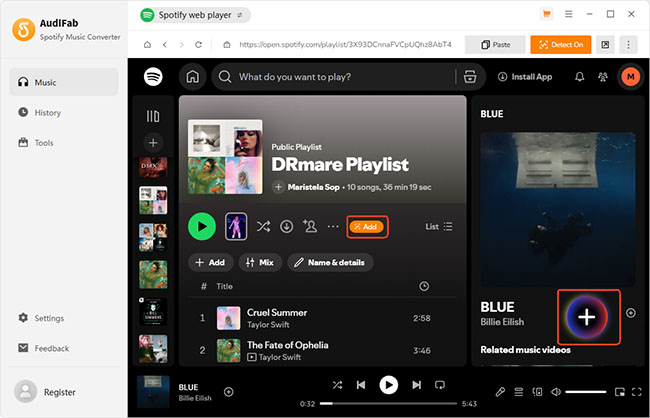
Task: Add BLUE to library in bottom player bar
Action: pyautogui.click(x=228, y=392)
